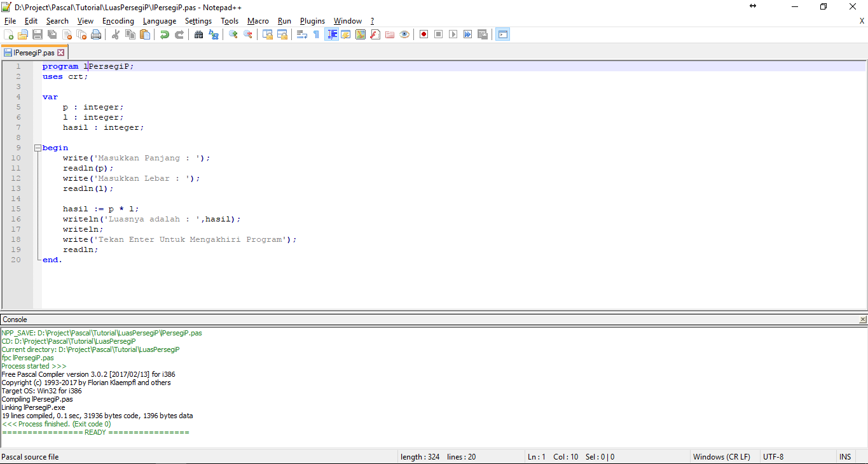Screen dimensions: 868x464
Task: Click the macro Playback toolbar icon
Action: 453,34
